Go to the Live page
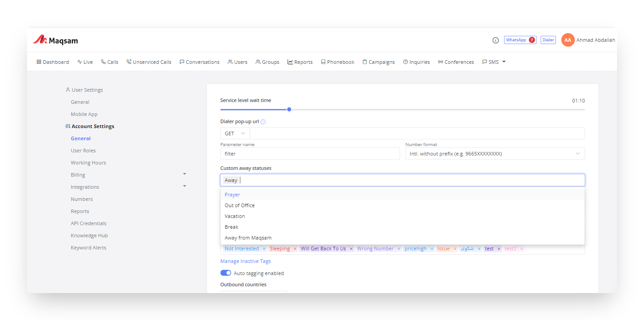644x320 pixels. coord(85,62)
